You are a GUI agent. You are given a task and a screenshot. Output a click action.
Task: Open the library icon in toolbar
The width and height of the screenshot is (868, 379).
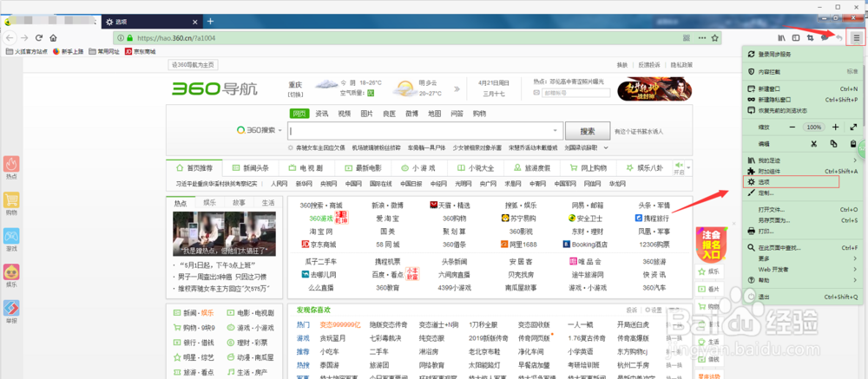click(x=782, y=37)
